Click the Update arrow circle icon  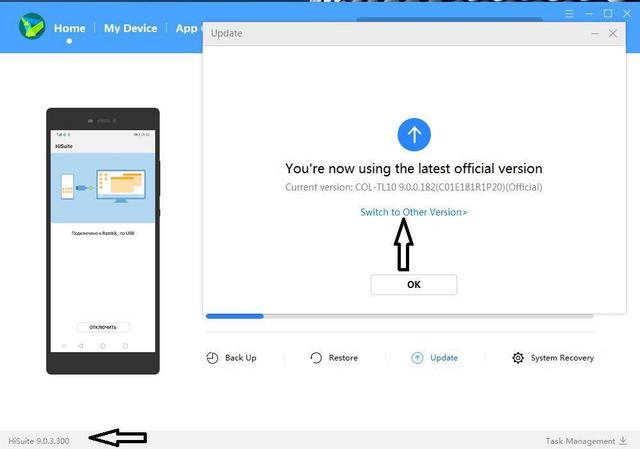pos(417,358)
